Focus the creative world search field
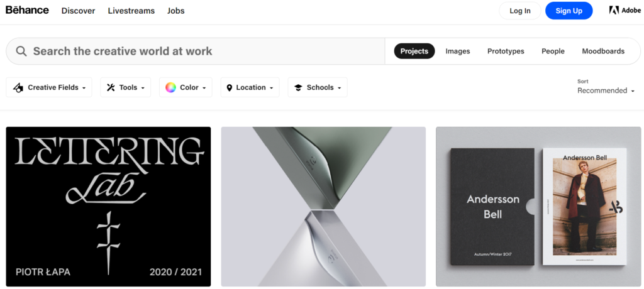Viewport: 644px width, 289px height. pyautogui.click(x=196, y=52)
